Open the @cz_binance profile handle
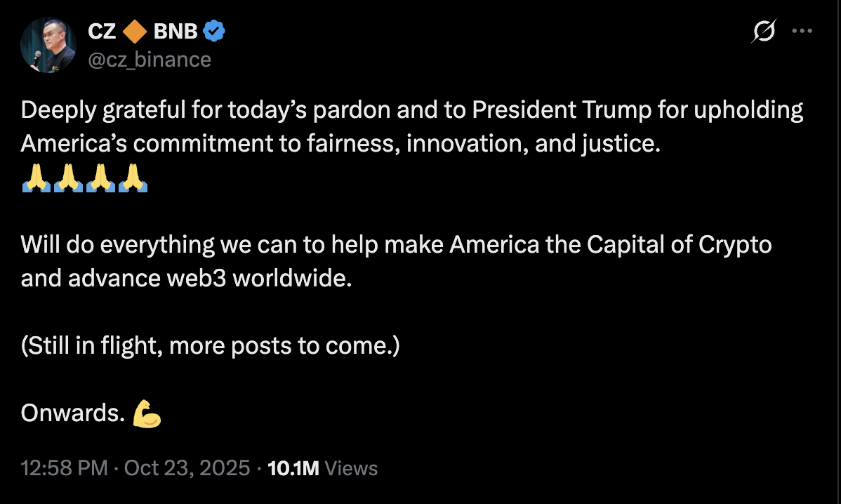 [x=148, y=60]
